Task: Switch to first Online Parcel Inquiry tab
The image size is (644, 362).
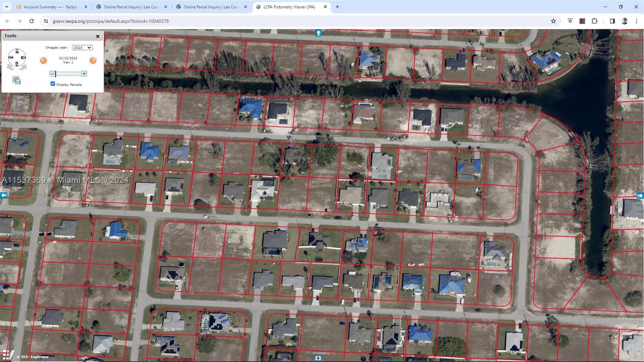Action: tap(130, 7)
